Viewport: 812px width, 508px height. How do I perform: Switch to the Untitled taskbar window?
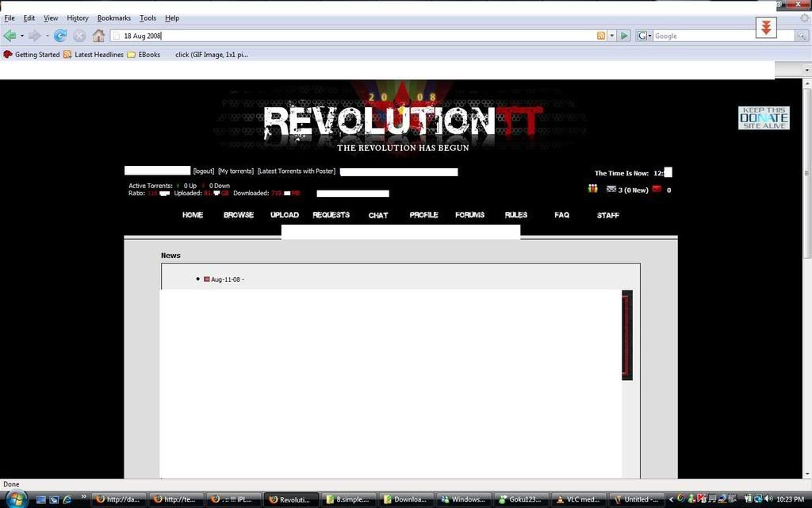(x=636, y=500)
